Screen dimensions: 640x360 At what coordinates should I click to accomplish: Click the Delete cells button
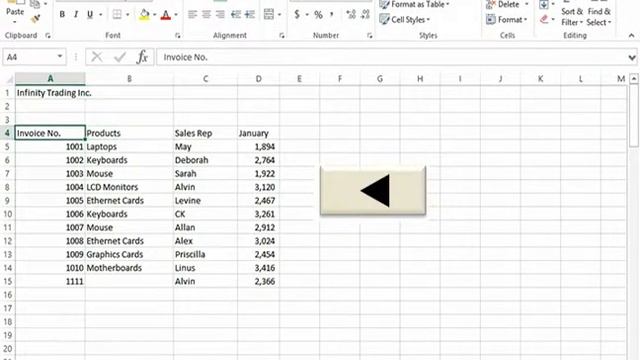(x=503, y=4)
